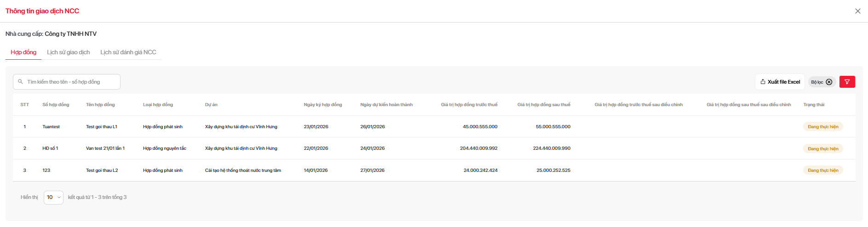Click the search magnifier icon
The image size is (868, 227).
(x=21, y=82)
